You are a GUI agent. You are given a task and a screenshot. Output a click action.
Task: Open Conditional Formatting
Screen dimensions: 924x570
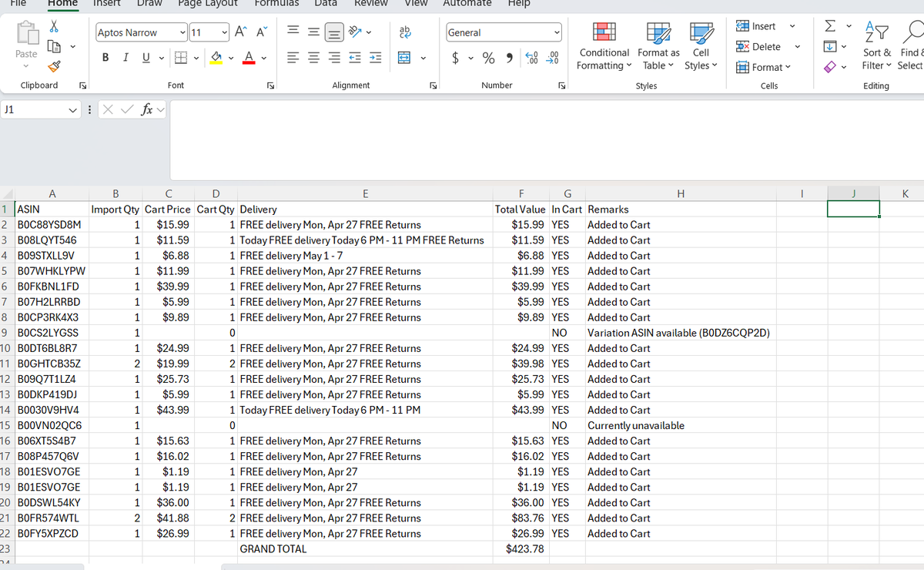click(604, 46)
